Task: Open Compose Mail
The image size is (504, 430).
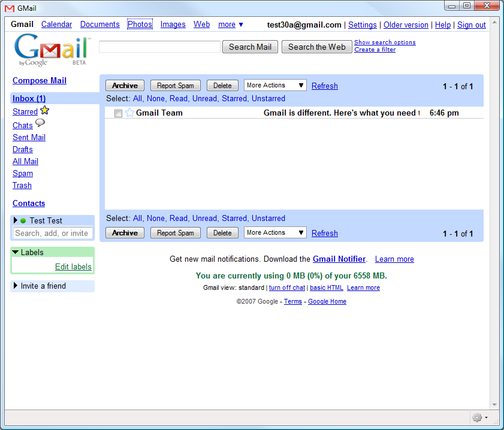Action: tap(40, 81)
